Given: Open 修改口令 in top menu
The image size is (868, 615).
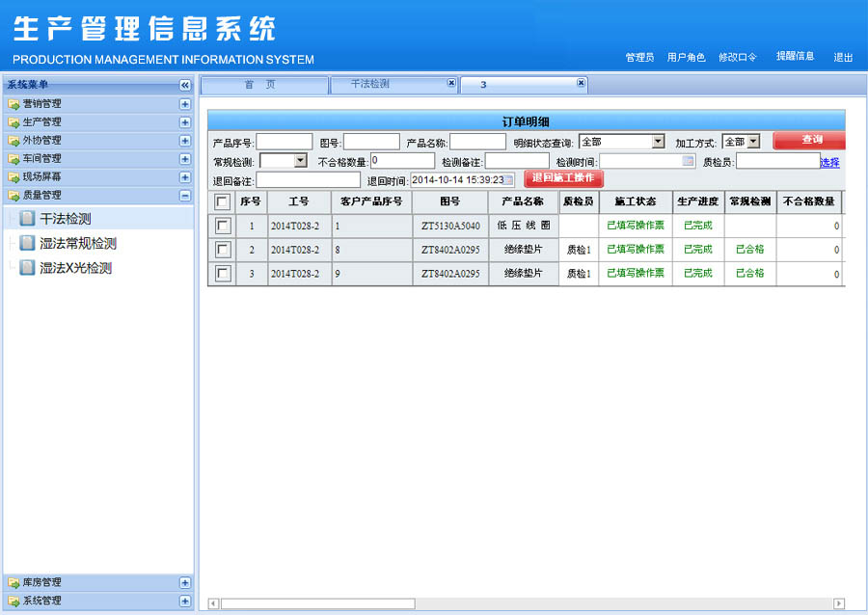Looking at the screenshot, I should coord(738,58).
